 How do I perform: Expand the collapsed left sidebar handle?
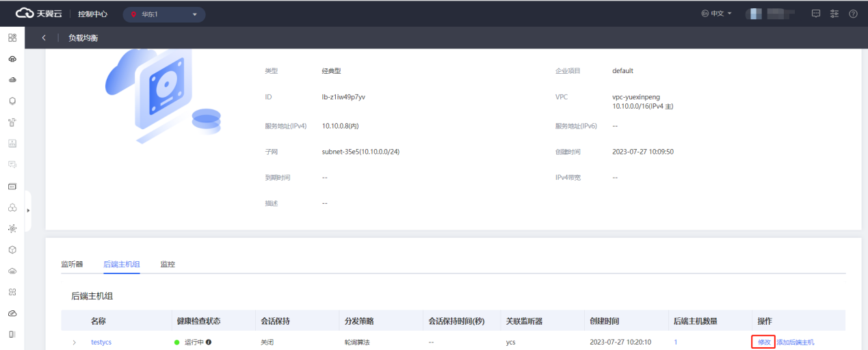click(x=28, y=210)
